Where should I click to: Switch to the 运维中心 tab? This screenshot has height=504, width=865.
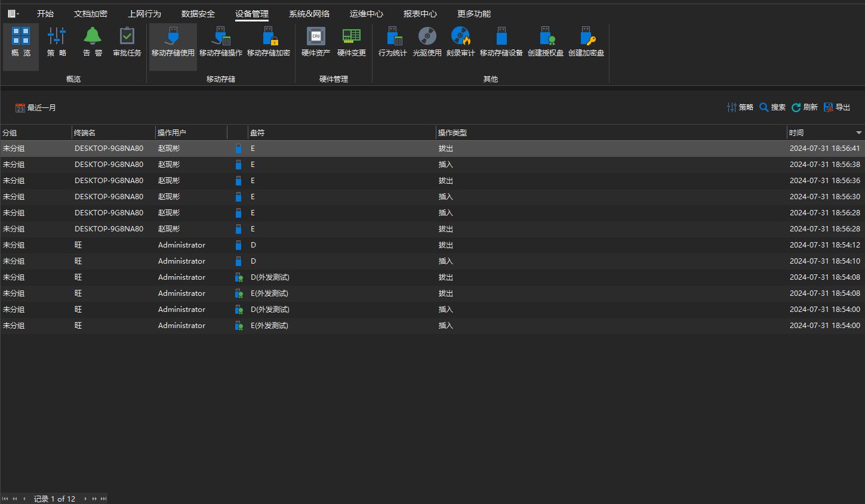pos(367,14)
